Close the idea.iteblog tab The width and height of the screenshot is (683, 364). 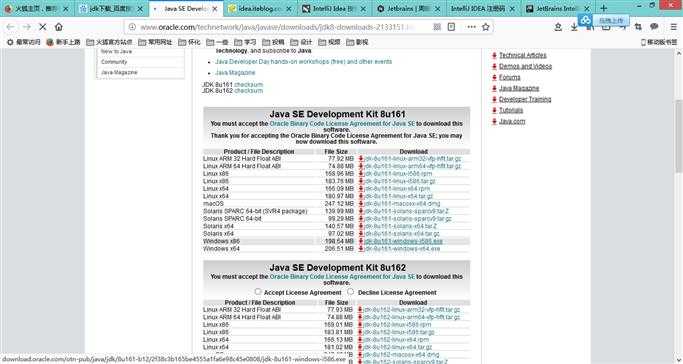pos(288,8)
